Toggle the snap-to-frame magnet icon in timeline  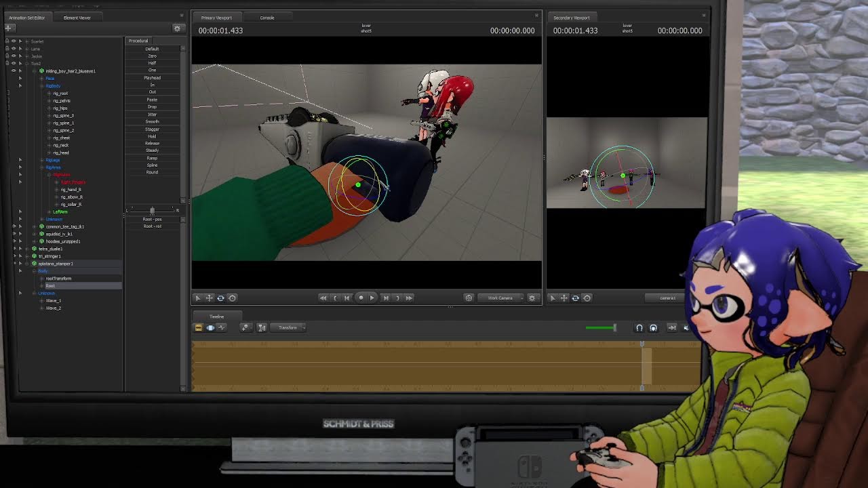point(653,327)
